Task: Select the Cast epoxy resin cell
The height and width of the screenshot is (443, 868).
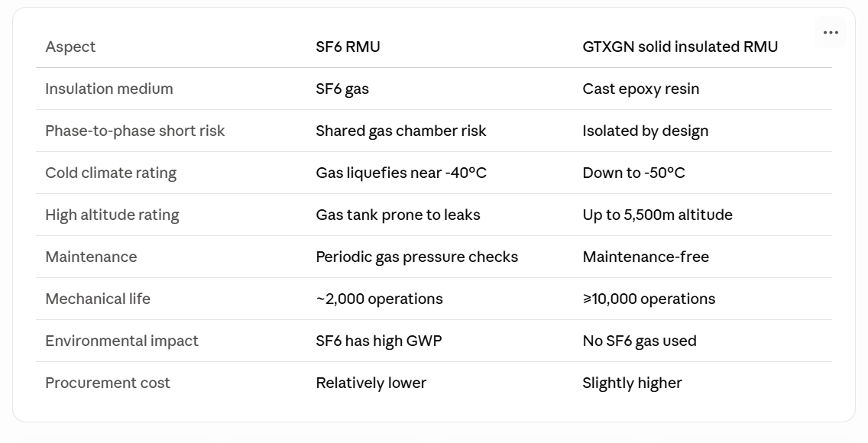Action: pyautogui.click(x=640, y=89)
